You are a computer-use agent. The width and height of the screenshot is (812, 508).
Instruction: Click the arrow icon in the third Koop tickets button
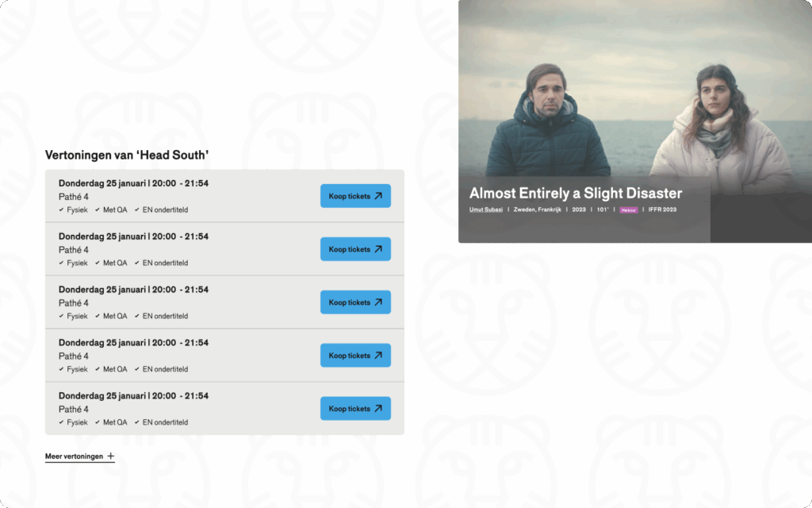378,302
